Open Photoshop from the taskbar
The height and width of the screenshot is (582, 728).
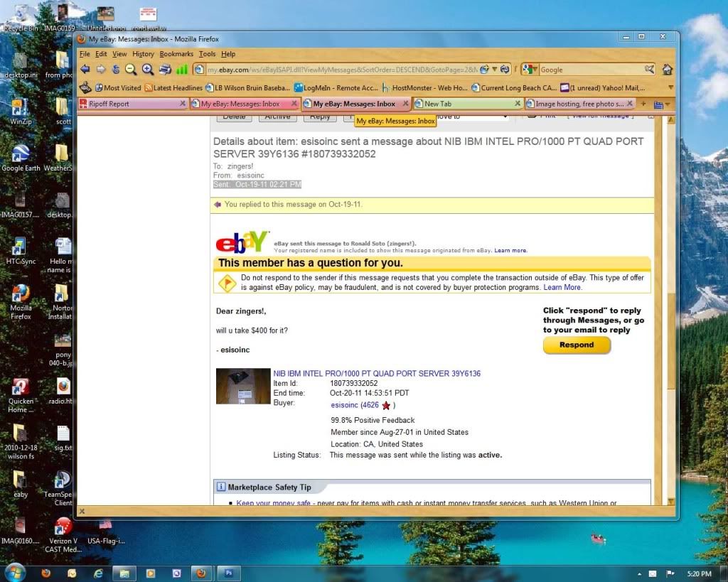tap(228, 573)
